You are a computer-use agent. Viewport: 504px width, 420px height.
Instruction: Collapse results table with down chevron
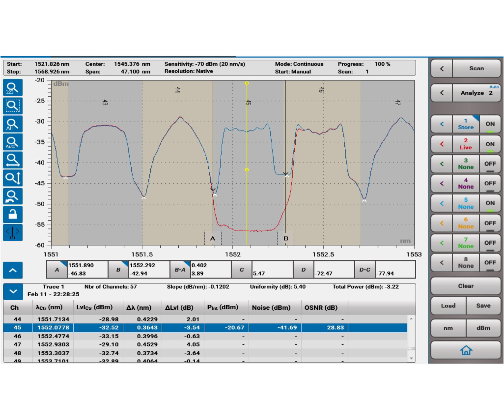(x=13, y=292)
